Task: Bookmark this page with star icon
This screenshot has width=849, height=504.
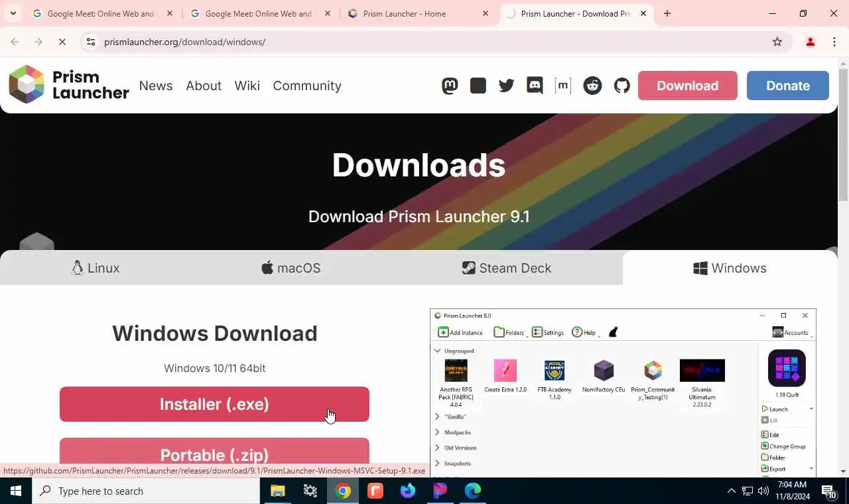Action: 777,42
